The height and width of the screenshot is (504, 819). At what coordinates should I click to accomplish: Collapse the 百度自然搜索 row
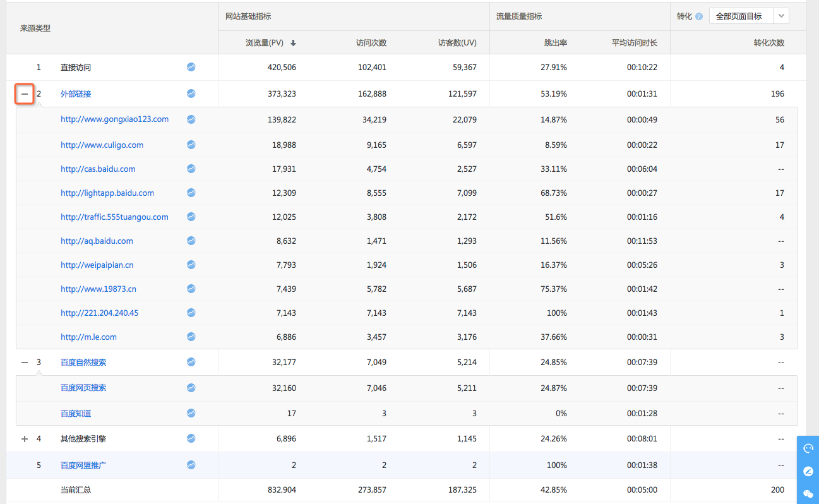click(x=25, y=363)
